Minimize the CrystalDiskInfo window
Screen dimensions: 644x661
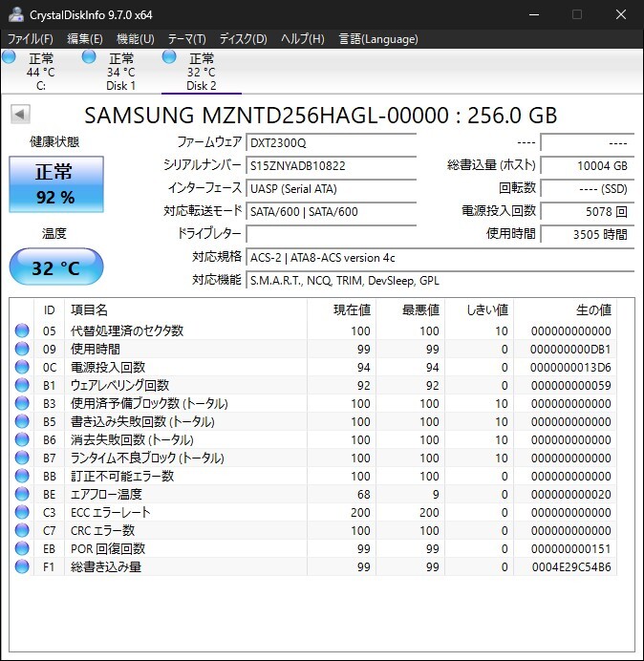534,14
